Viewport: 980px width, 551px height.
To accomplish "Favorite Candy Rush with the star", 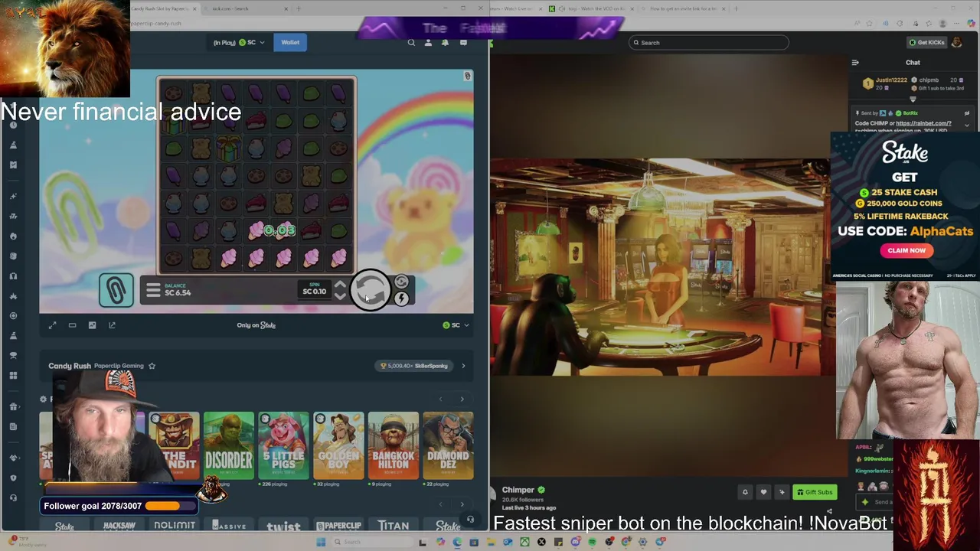I will click(152, 366).
